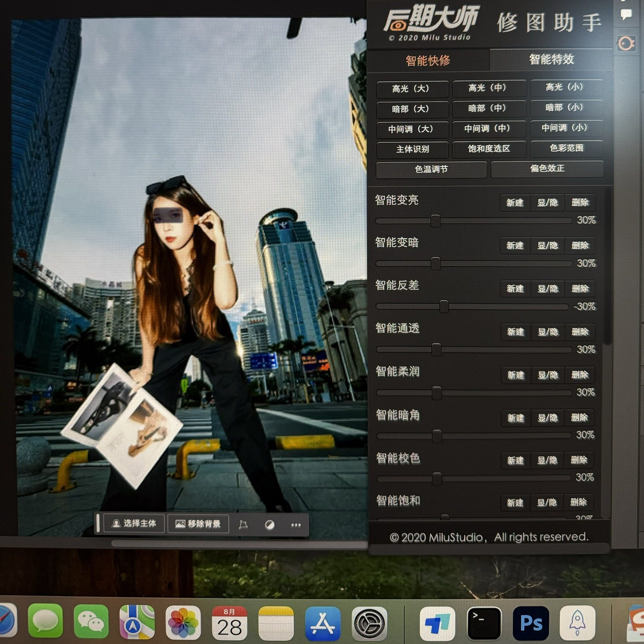This screenshot has width=644, height=644.
Task: Open the comments speech bubble panel icon
Action: tap(626, 15)
